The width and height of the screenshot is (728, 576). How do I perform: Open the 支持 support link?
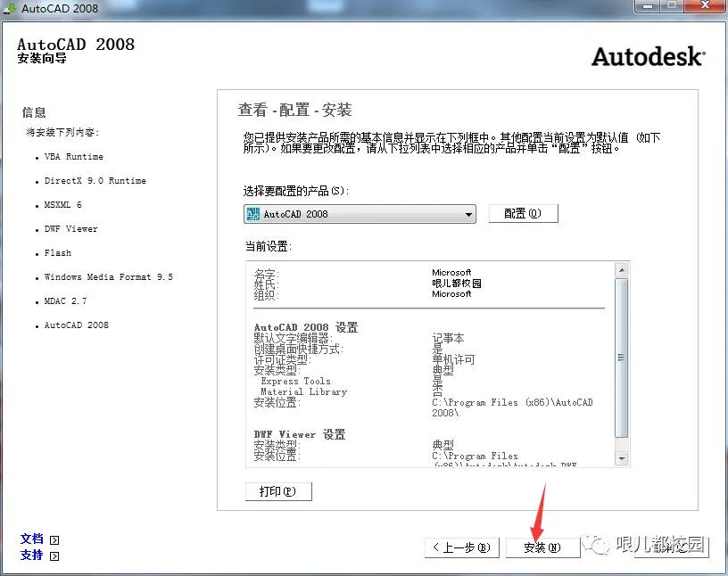pyautogui.click(x=31, y=555)
